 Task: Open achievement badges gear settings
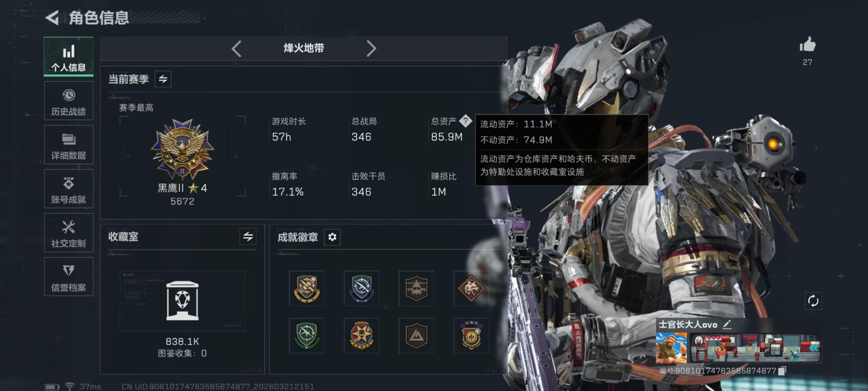[332, 237]
